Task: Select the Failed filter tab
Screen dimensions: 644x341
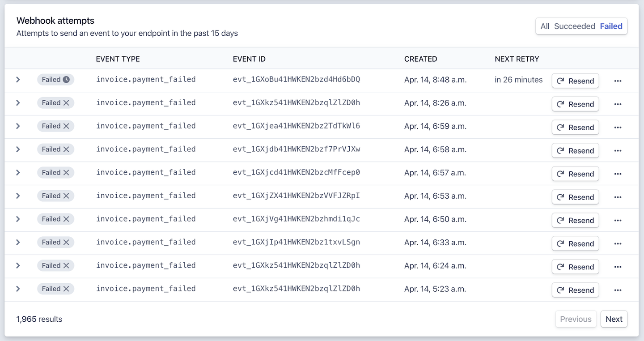Action: pos(611,26)
